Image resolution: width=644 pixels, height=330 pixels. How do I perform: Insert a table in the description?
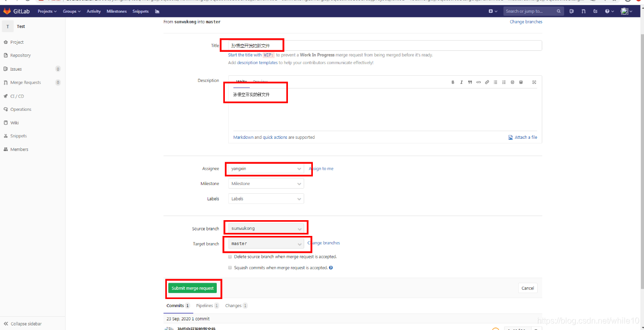point(521,82)
